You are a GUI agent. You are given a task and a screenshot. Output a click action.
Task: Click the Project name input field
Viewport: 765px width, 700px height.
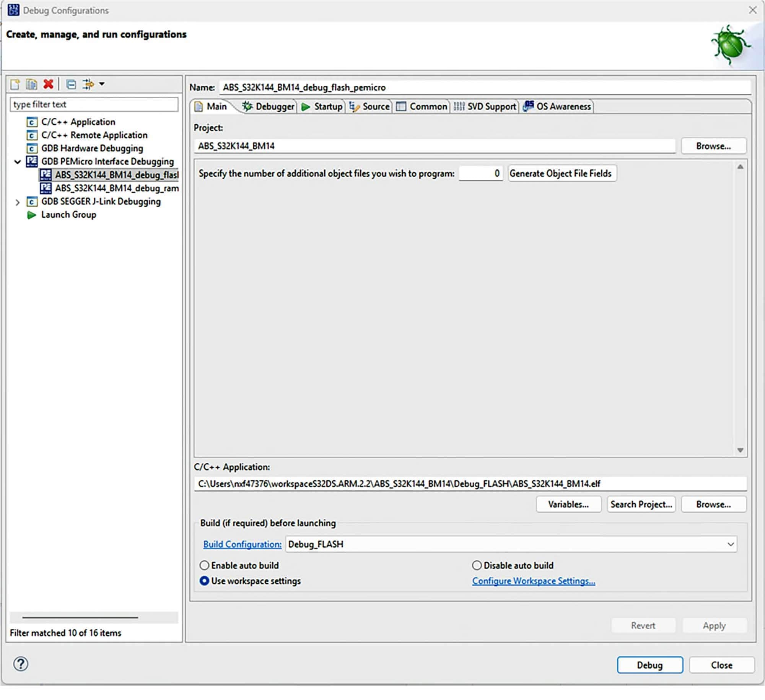tap(435, 146)
